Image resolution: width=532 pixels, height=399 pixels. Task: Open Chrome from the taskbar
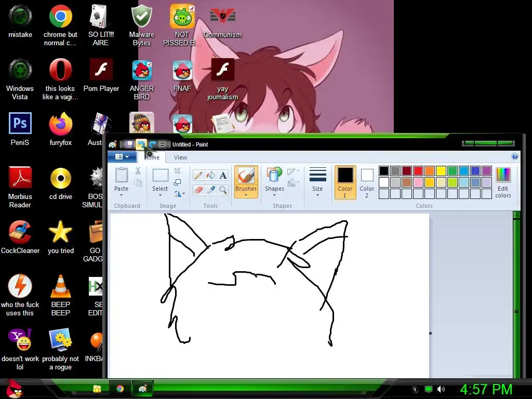click(120, 389)
